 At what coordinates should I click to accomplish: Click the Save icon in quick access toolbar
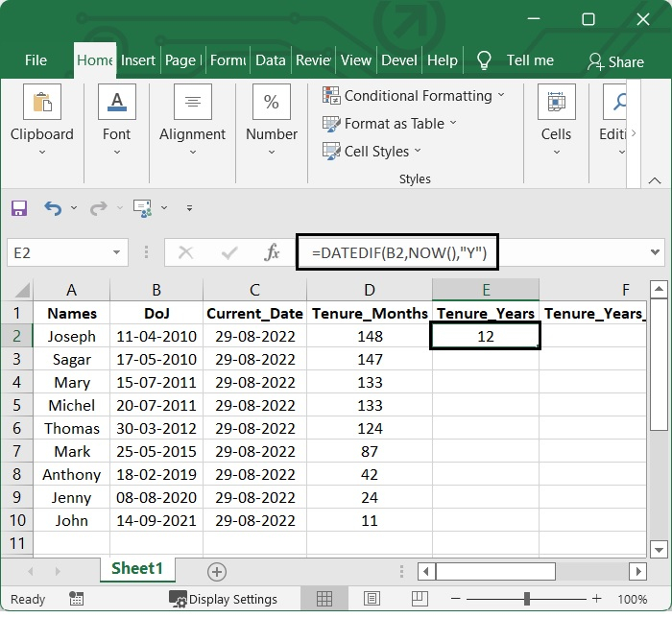[x=19, y=208]
